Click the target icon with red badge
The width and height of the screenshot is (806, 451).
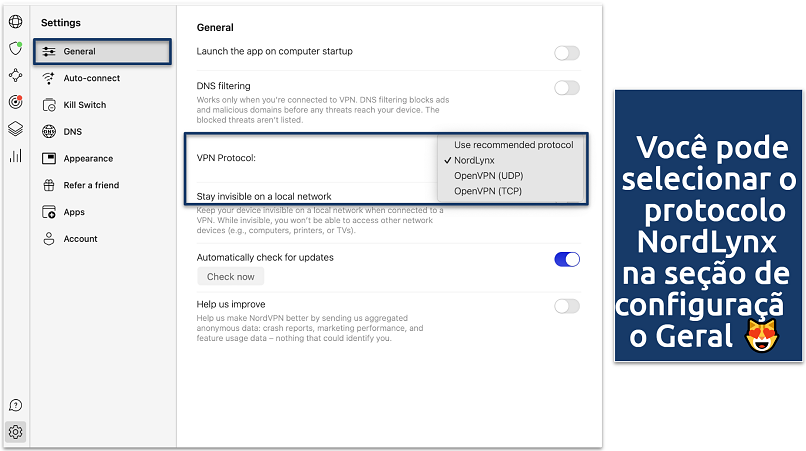[x=15, y=102]
